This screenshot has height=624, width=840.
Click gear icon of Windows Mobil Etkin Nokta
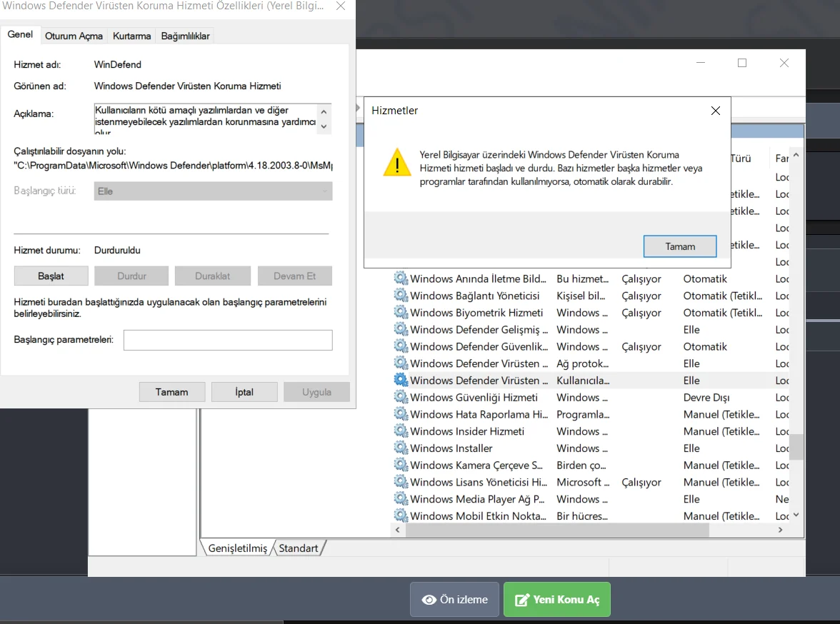[400, 515]
